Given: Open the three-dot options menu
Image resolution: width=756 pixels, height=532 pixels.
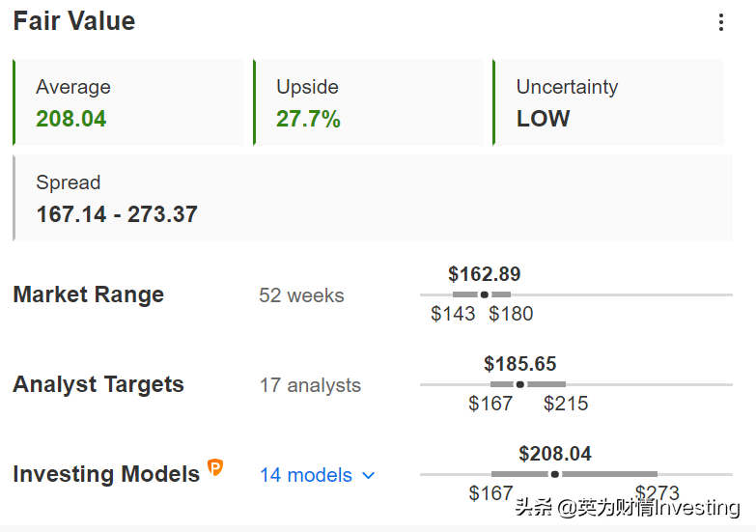Looking at the screenshot, I should [721, 22].
